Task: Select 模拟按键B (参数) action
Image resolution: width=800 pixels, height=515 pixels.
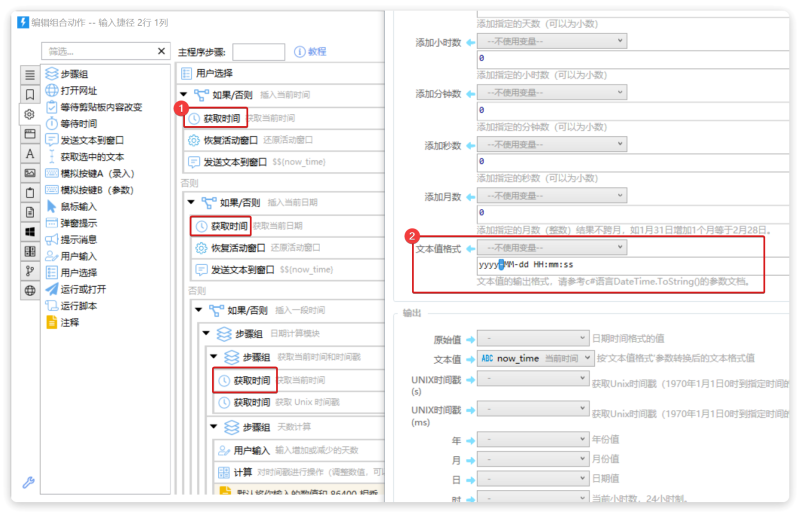Action: point(90,190)
